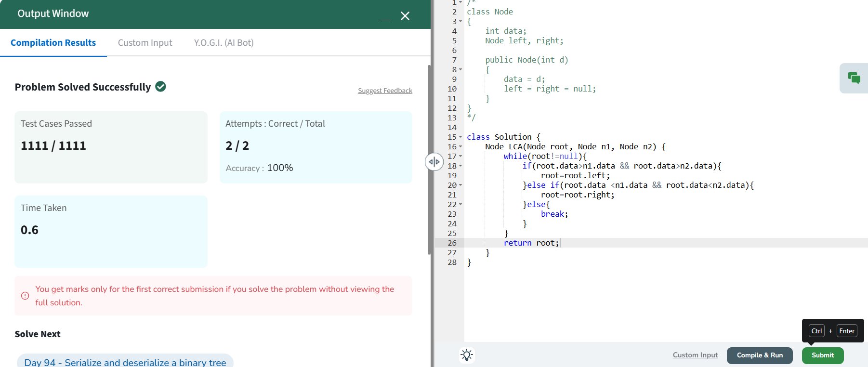The image size is (868, 367).
Task: Click the green Submit button
Action: (x=822, y=355)
